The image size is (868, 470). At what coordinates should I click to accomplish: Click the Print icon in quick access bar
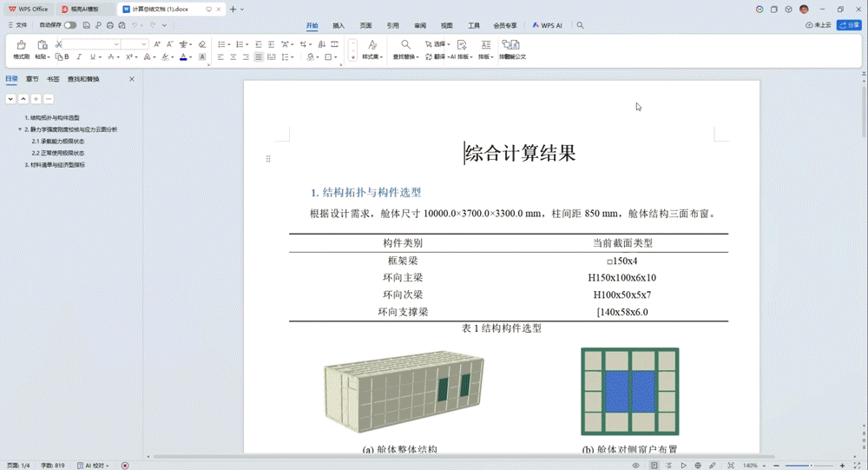(x=110, y=25)
